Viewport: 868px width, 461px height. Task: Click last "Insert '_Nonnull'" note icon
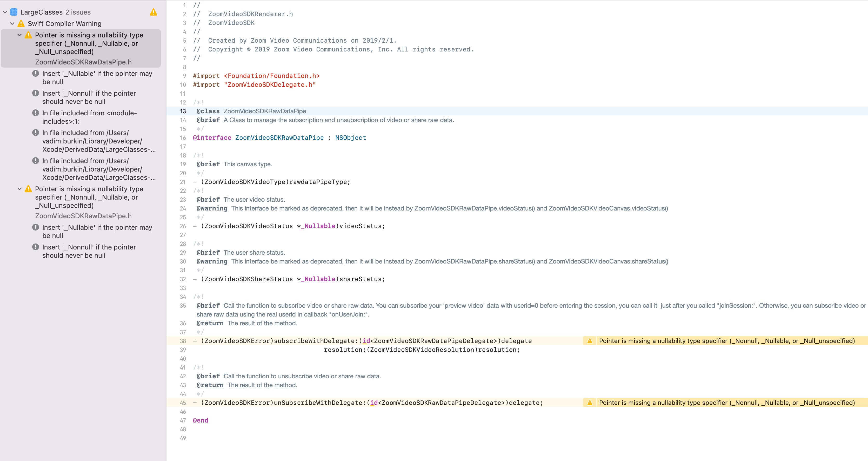[x=35, y=247]
